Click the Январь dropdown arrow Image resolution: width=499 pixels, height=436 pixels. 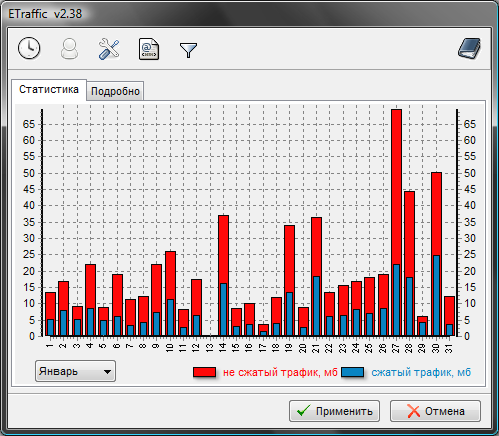[107, 372]
